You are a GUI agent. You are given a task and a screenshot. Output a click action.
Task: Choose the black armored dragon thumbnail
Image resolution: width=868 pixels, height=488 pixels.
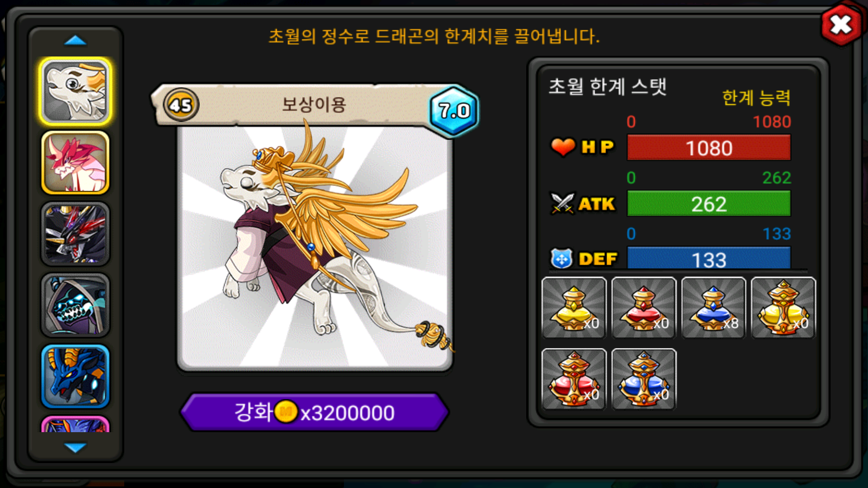(x=75, y=234)
